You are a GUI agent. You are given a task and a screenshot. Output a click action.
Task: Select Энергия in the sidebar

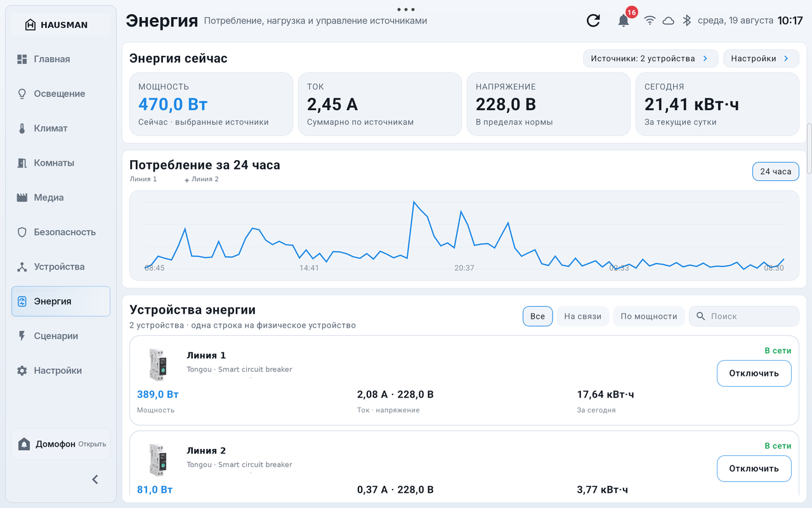pyautogui.click(x=61, y=301)
